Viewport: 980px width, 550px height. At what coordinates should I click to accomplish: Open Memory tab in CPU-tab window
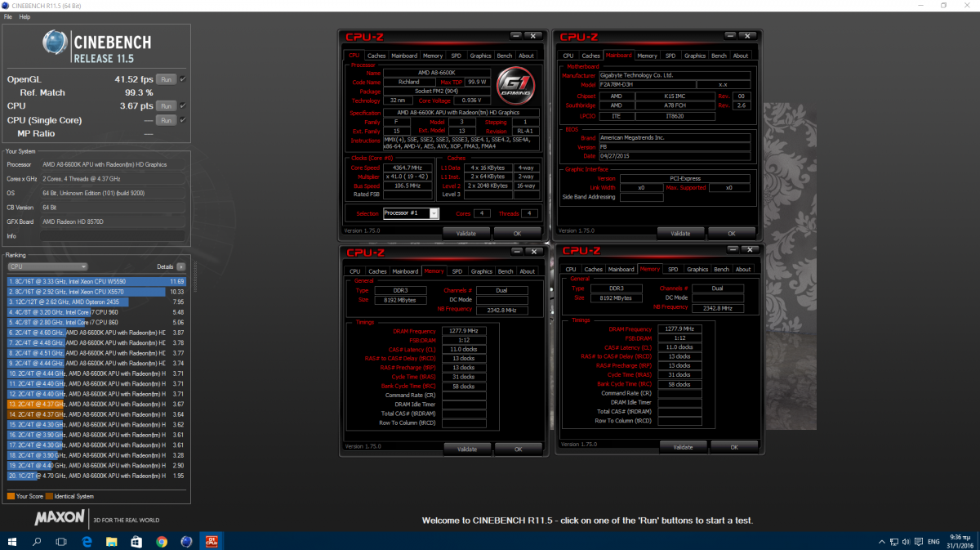tap(433, 56)
